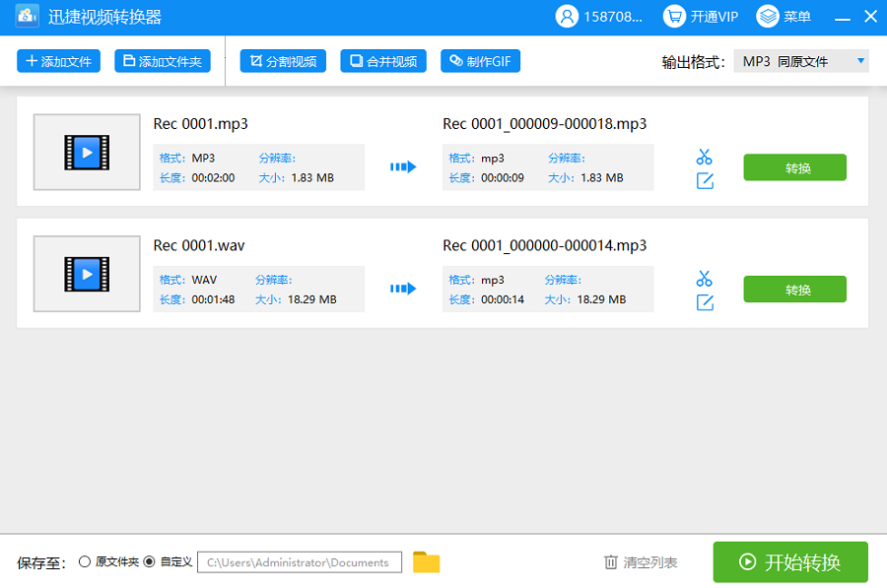Click the account name 158708...

[x=613, y=17]
